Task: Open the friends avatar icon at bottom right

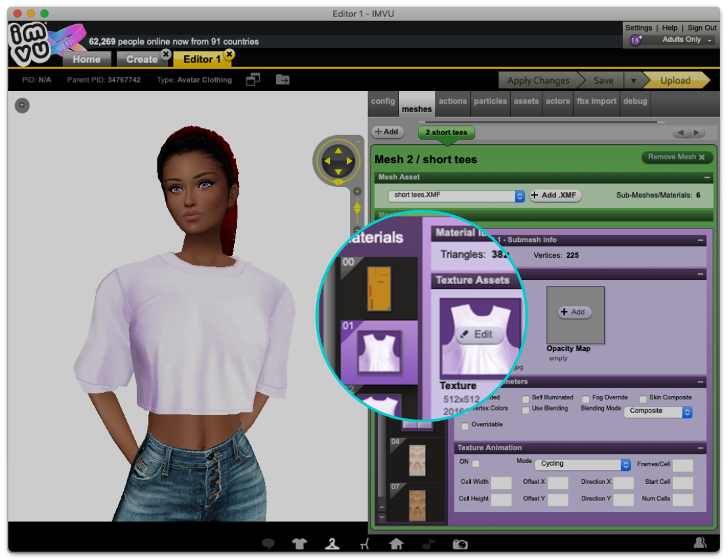Action: click(700, 542)
